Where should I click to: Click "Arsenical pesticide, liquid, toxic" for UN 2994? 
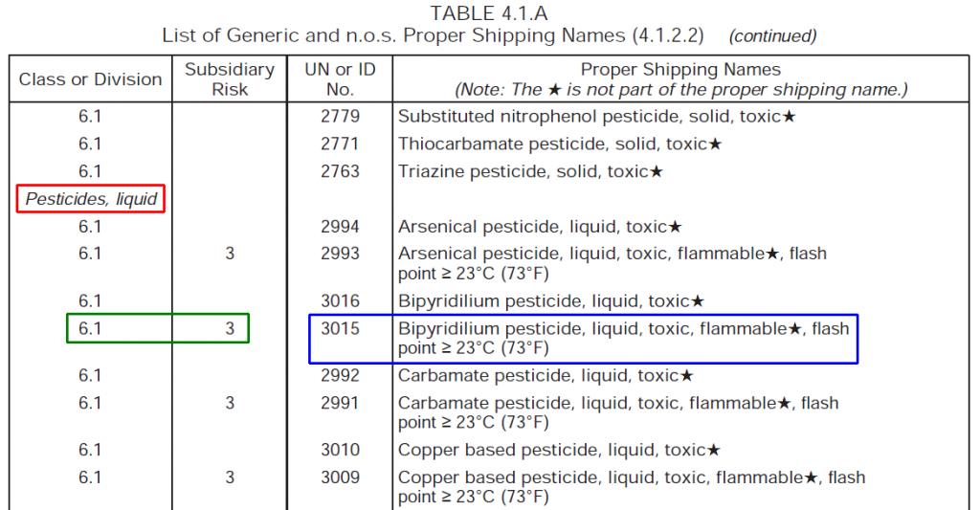540,227
